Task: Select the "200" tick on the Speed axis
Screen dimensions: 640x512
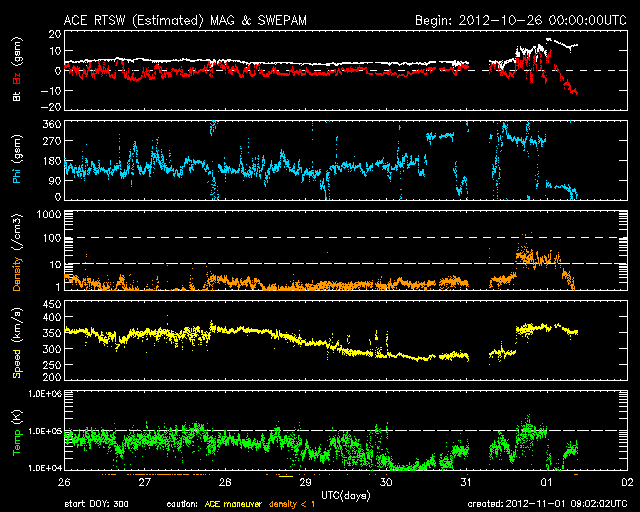Action: click(x=52, y=377)
